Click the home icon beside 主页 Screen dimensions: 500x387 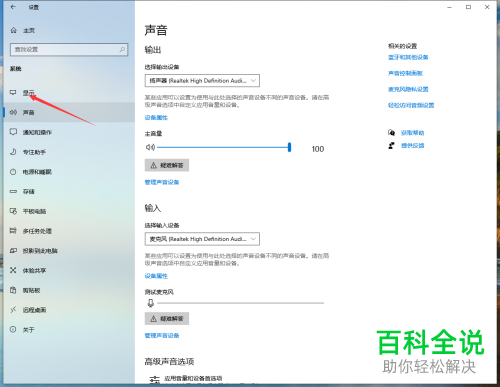pyautogui.click(x=13, y=30)
